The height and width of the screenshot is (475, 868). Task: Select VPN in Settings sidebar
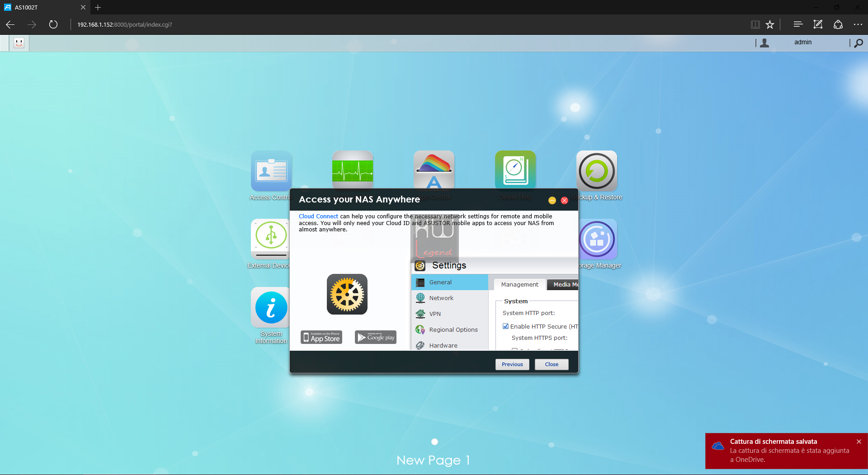(x=450, y=314)
